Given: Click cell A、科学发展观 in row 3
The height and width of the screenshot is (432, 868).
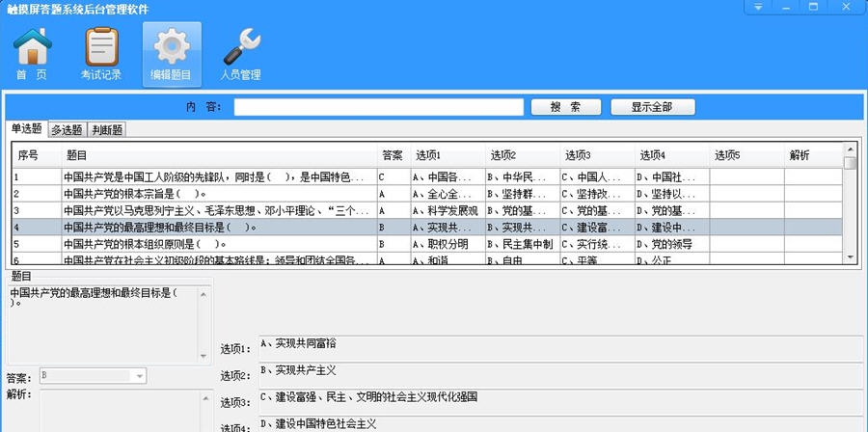Looking at the screenshot, I should coord(448,211).
